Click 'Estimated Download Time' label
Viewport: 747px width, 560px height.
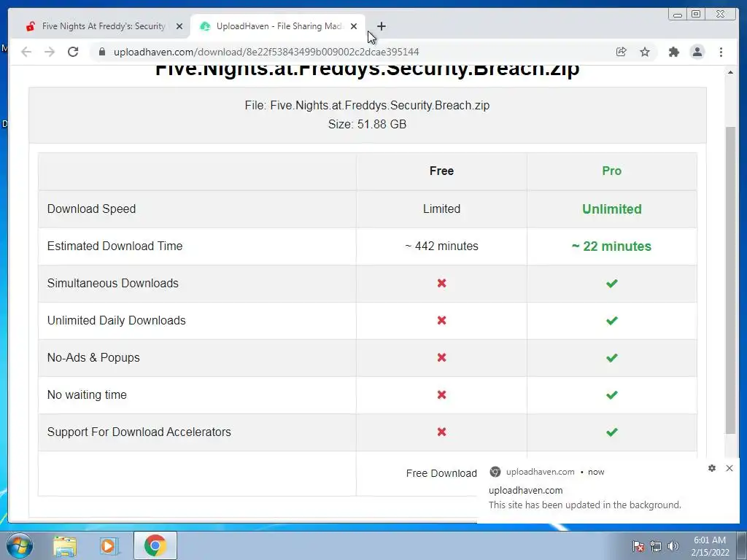(115, 246)
